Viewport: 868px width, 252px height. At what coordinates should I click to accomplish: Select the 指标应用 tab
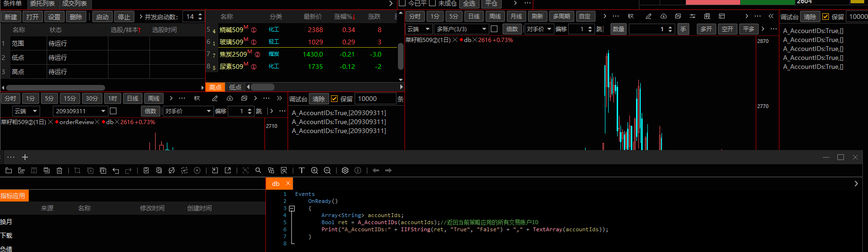(x=14, y=196)
